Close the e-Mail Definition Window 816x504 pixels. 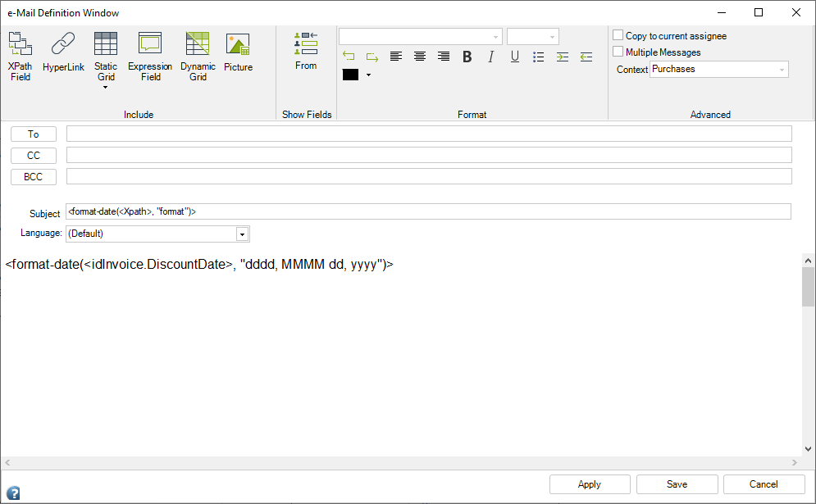(796, 12)
